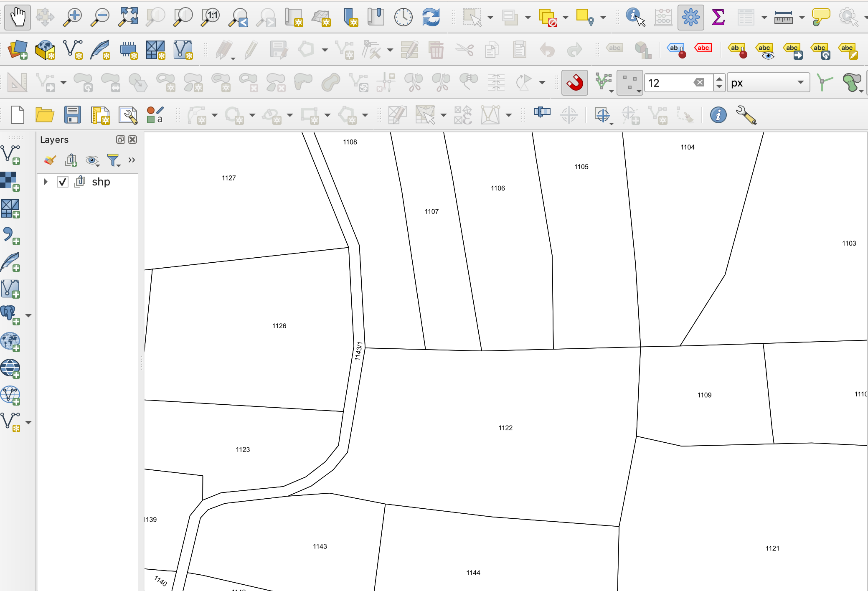Toggle the shp layer visibility checkbox
The height and width of the screenshot is (591, 868).
click(63, 182)
